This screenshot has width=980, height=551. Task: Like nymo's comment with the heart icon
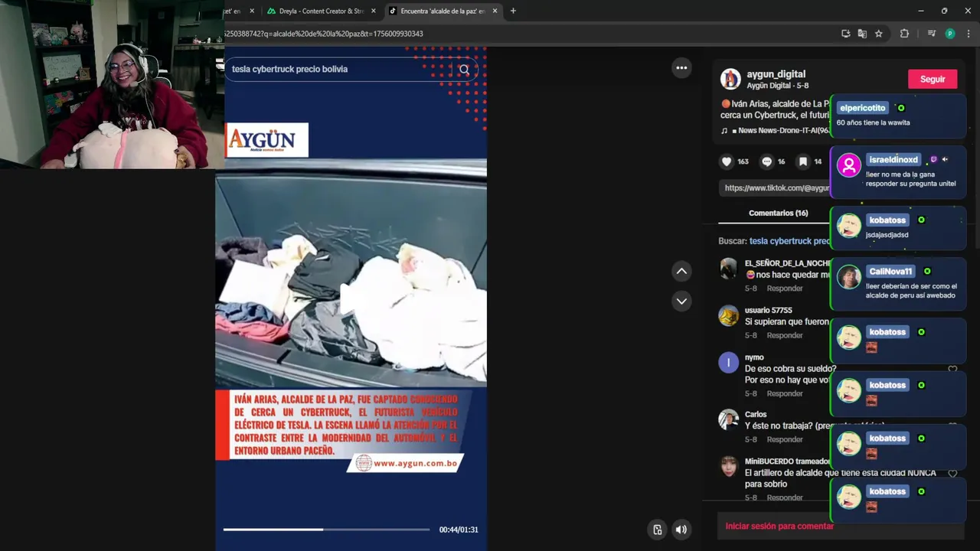952,369
